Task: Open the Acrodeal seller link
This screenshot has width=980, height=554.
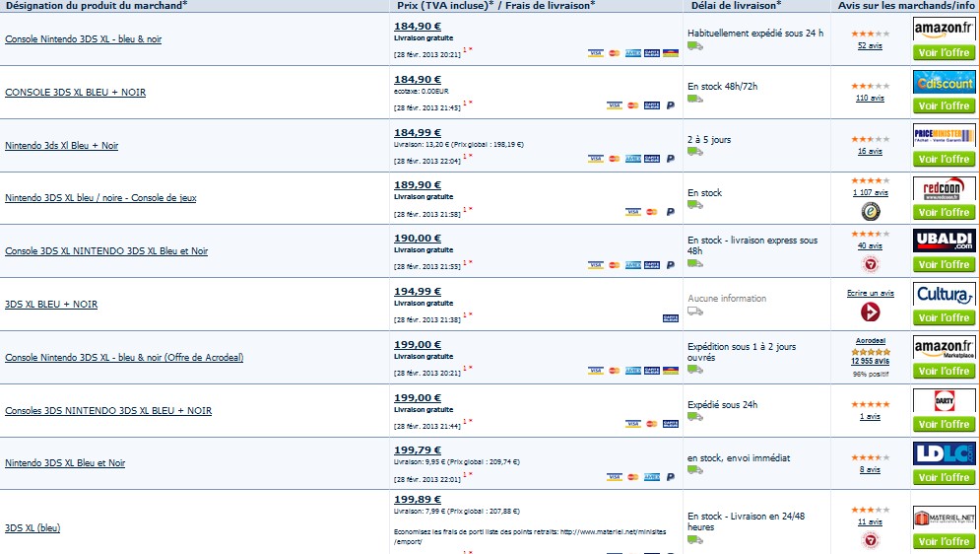Action: coord(870,341)
